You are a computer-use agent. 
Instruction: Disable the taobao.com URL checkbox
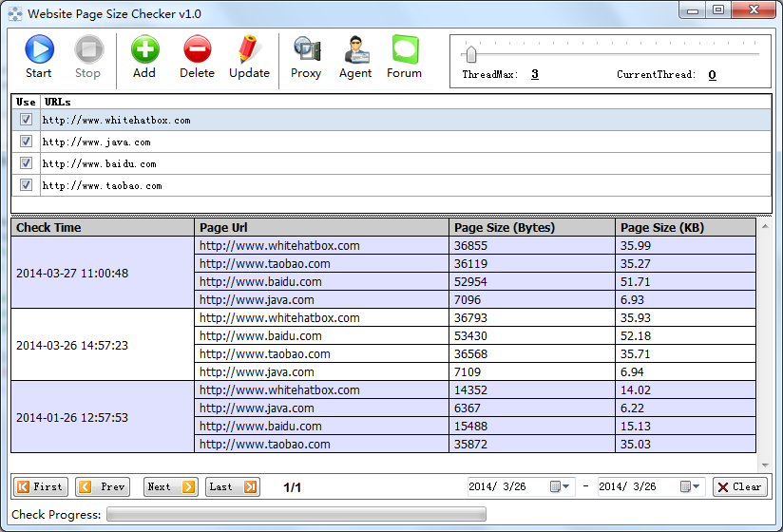pyautogui.click(x=26, y=185)
